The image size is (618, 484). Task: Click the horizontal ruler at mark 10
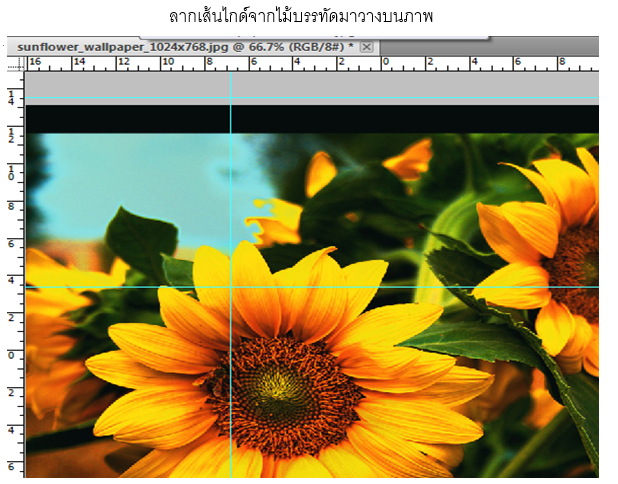[167, 63]
